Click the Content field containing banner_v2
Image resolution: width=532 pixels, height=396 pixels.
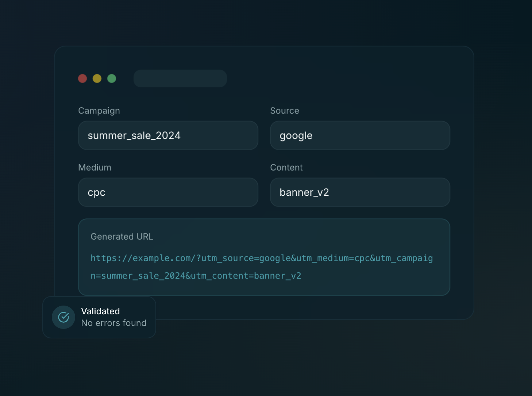pyautogui.click(x=360, y=192)
